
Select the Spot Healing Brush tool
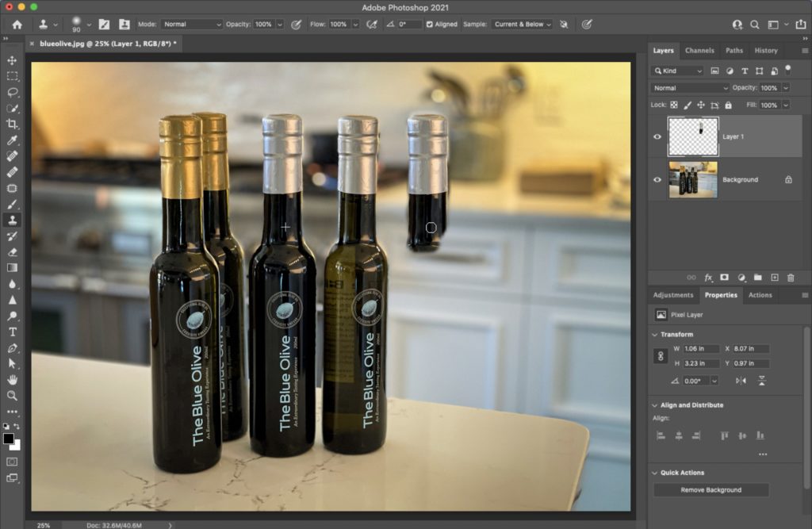coord(12,156)
